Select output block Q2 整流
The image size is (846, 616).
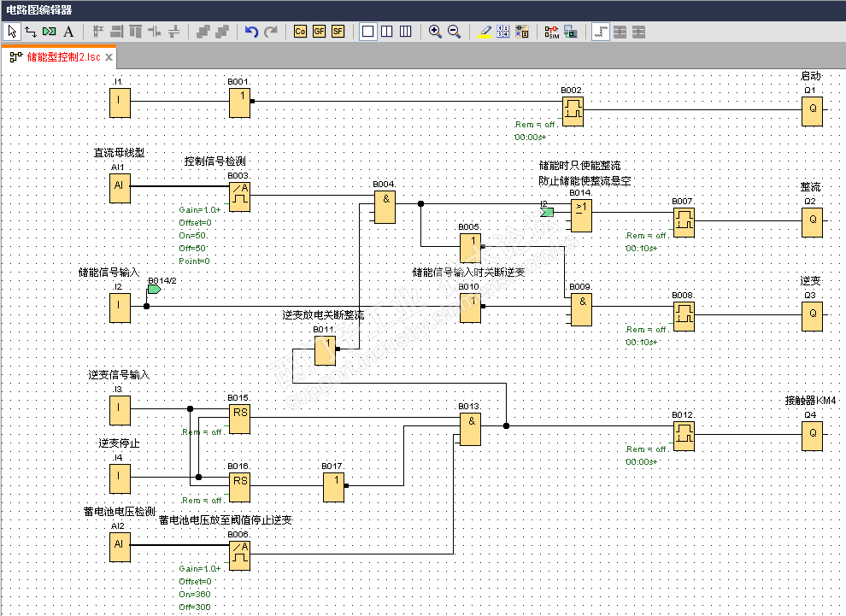(812, 223)
